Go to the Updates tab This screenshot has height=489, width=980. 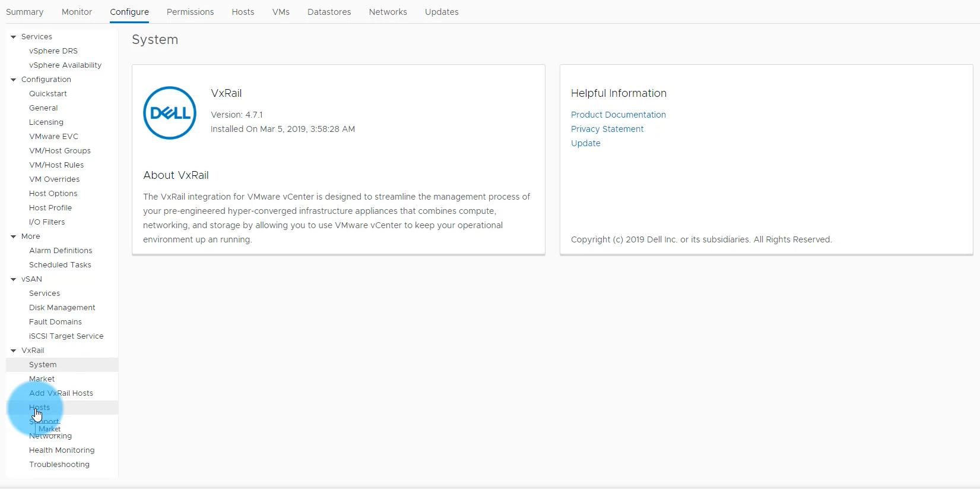442,12
